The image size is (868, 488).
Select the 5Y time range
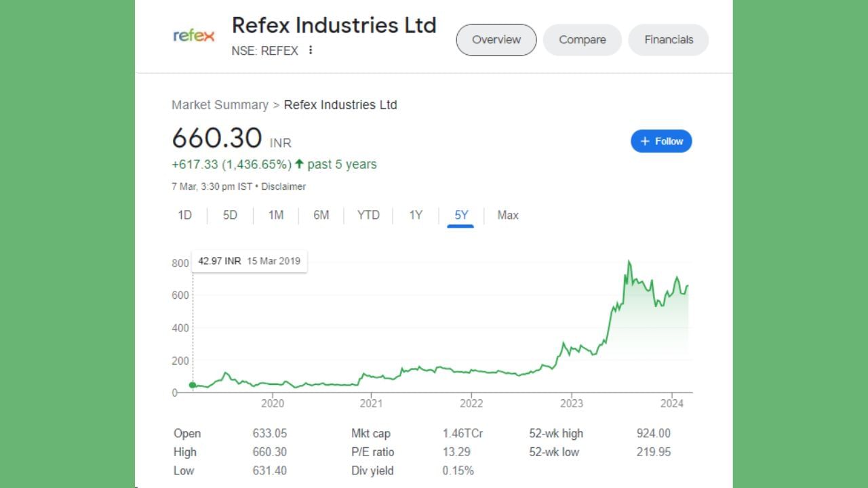pyautogui.click(x=461, y=216)
